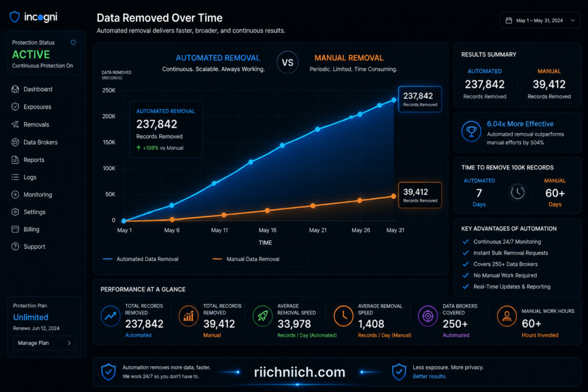The height and width of the screenshot is (392, 588).
Task: Click the Reports document icon
Action: [x=15, y=160]
